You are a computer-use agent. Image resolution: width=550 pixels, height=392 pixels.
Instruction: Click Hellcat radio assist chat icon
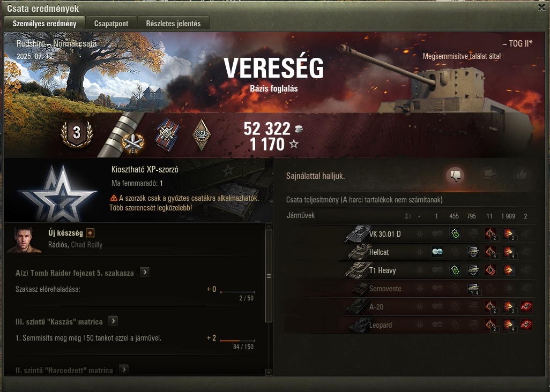[x=437, y=252]
